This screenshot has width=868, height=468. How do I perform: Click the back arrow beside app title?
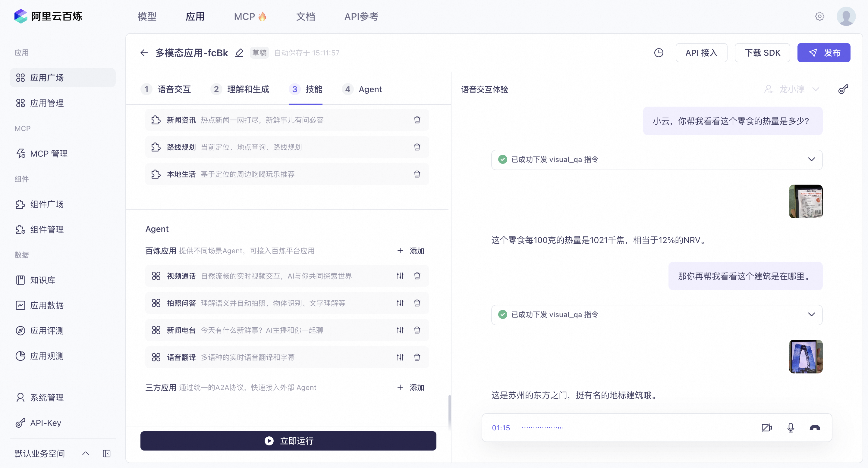coord(144,53)
